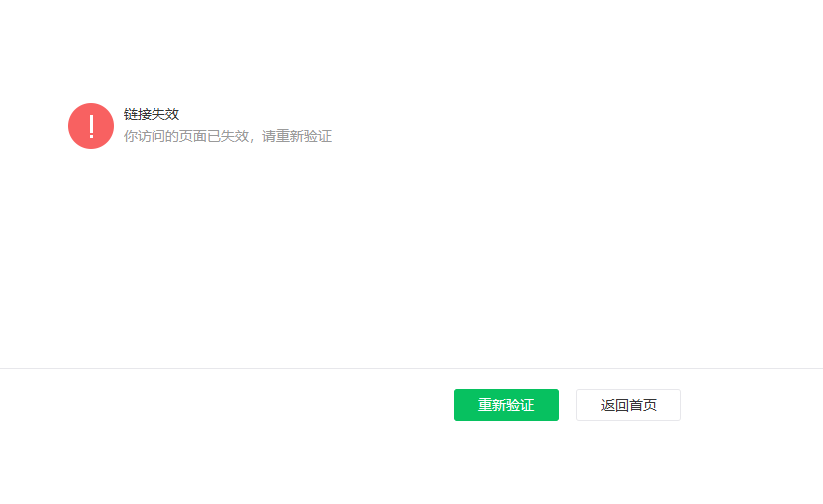Click the expired-page notice text line
Image resolution: width=823 pixels, height=504 pixels.
coord(227,136)
